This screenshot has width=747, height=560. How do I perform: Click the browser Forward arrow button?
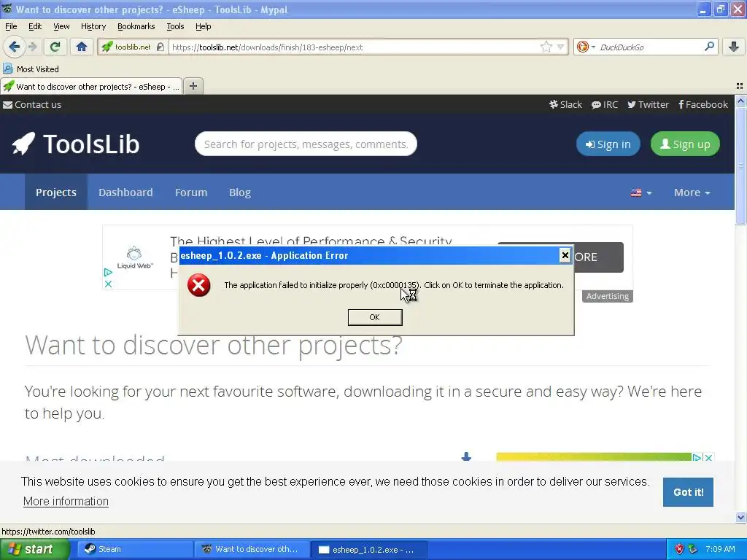pyautogui.click(x=32, y=47)
